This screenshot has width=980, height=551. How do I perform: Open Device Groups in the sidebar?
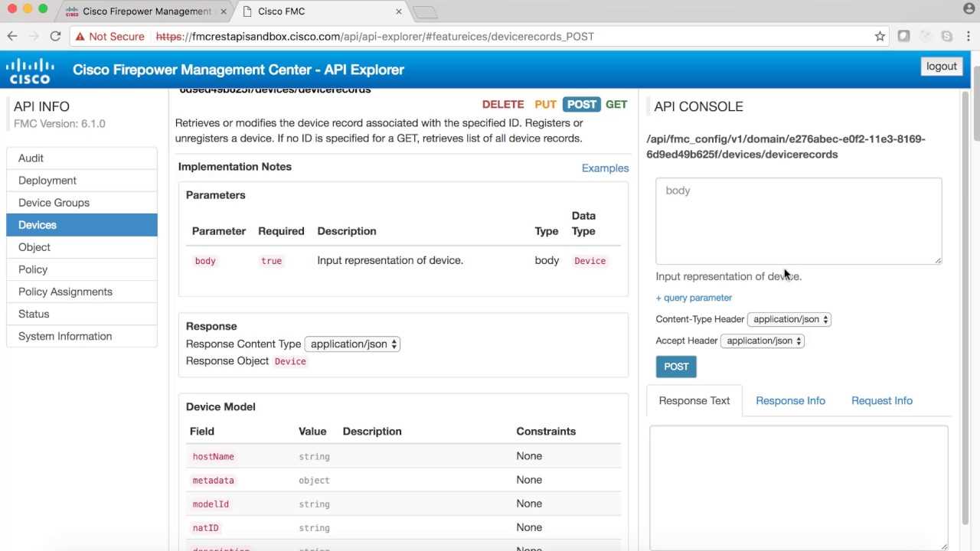point(82,202)
